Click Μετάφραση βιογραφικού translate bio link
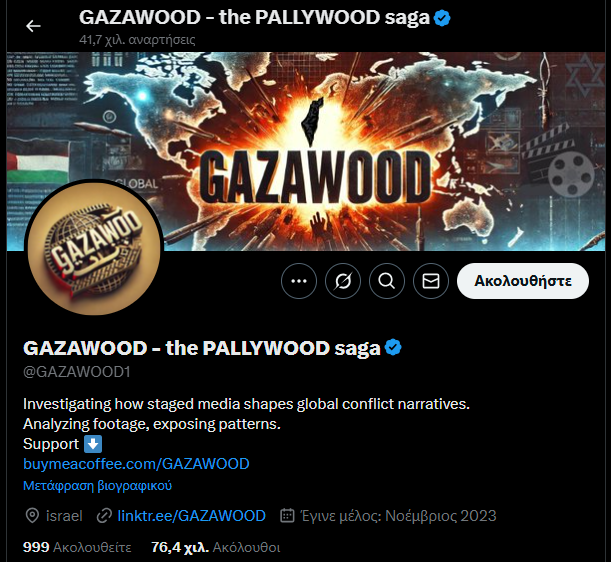 97,486
